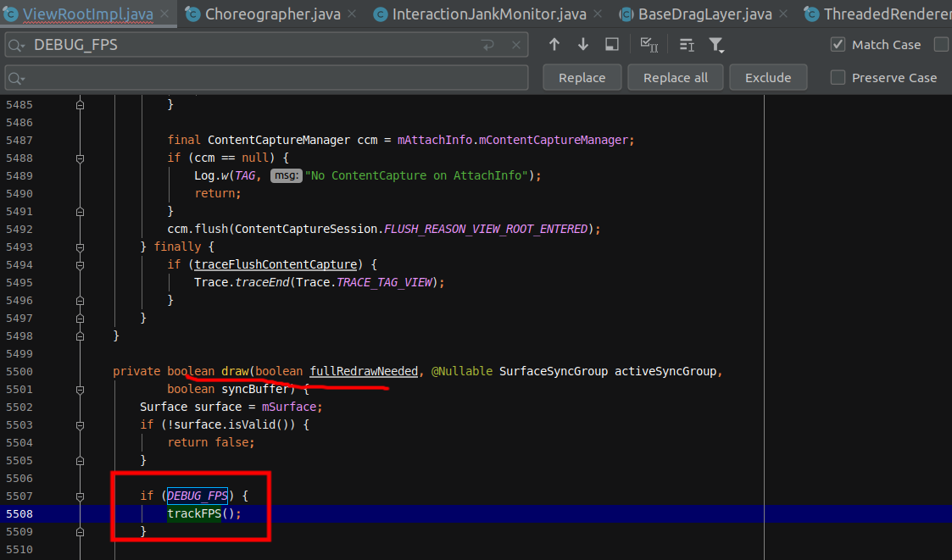
Task: Open the search filter funnel dropdown
Action: (x=716, y=45)
